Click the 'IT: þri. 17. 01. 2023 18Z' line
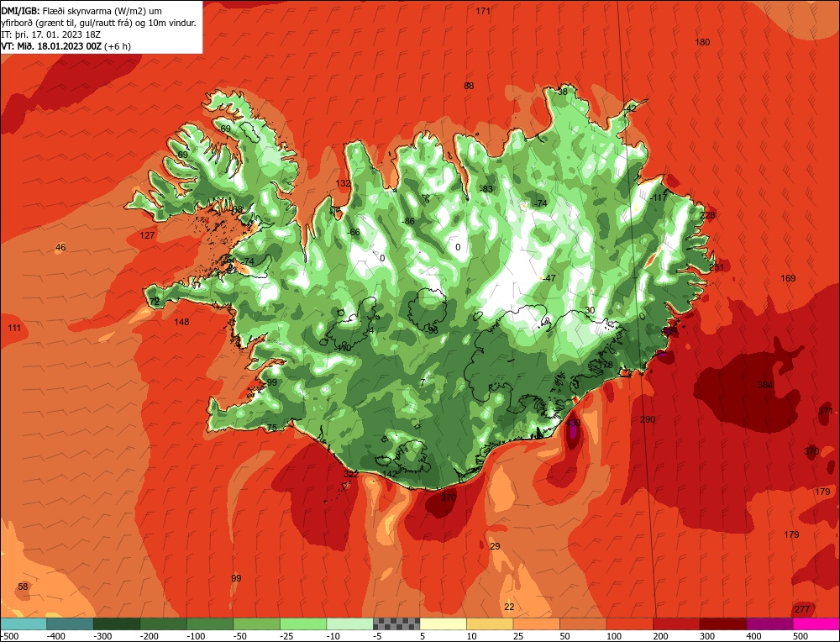Screen dimensions: 840x642 tap(51, 34)
